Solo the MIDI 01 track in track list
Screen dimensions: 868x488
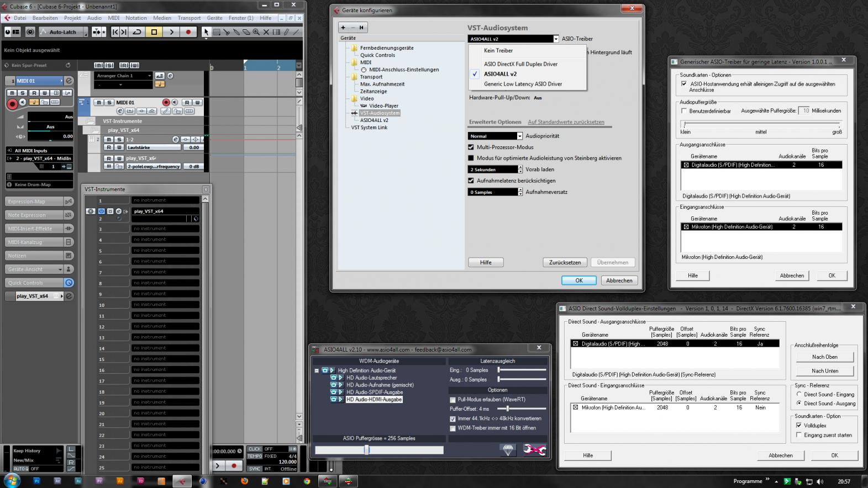tap(109, 102)
